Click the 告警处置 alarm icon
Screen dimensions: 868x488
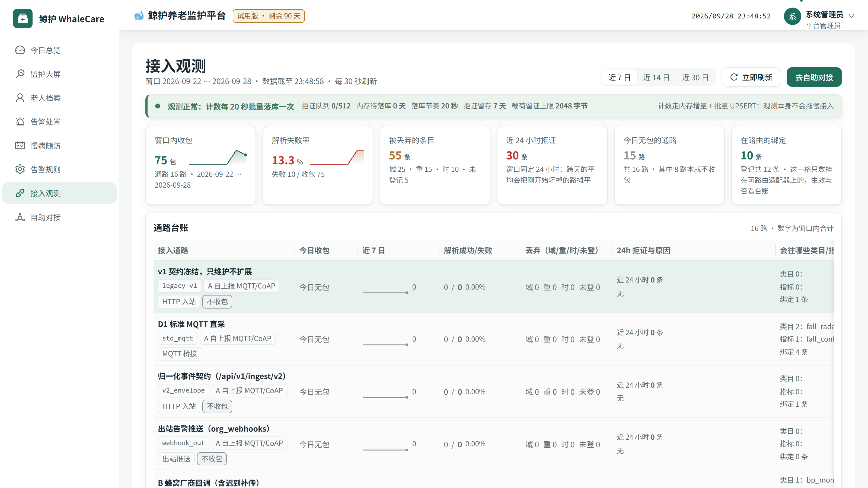pyautogui.click(x=20, y=121)
